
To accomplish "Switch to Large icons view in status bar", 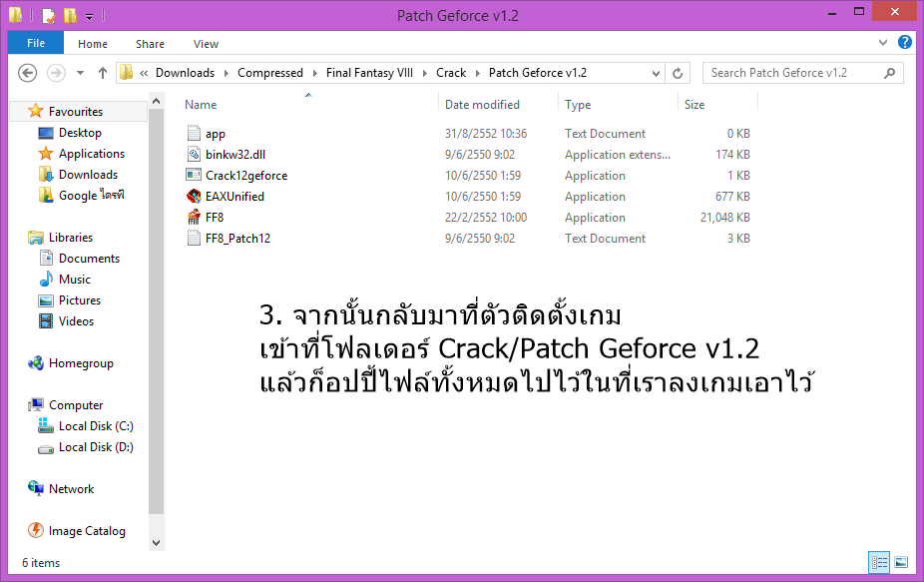I will (x=901, y=562).
